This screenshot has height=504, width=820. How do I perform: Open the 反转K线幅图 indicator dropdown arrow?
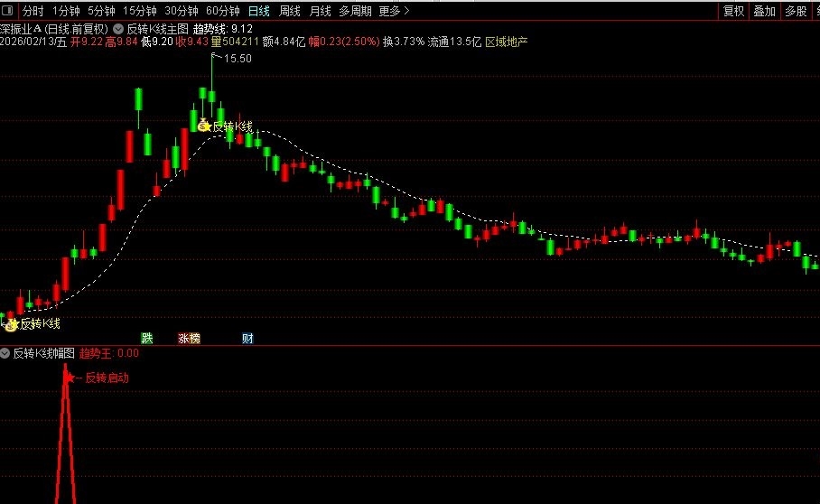tap(5, 353)
